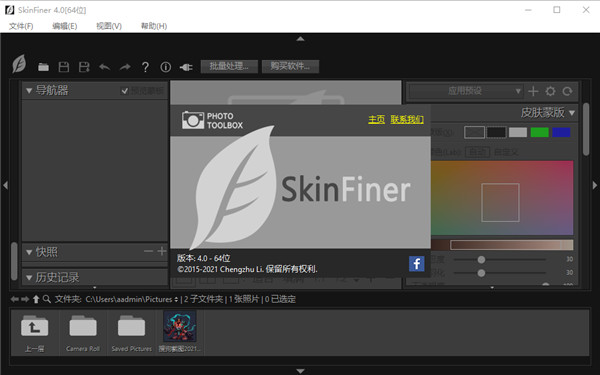Collapse the 历史记录 history panel
The height and width of the screenshot is (375, 600).
click(29, 278)
